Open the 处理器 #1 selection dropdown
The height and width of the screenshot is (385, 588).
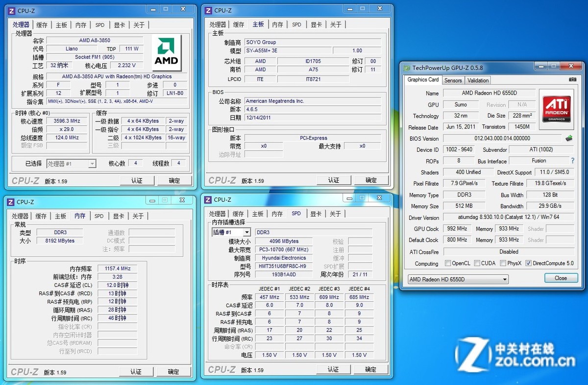click(72, 164)
